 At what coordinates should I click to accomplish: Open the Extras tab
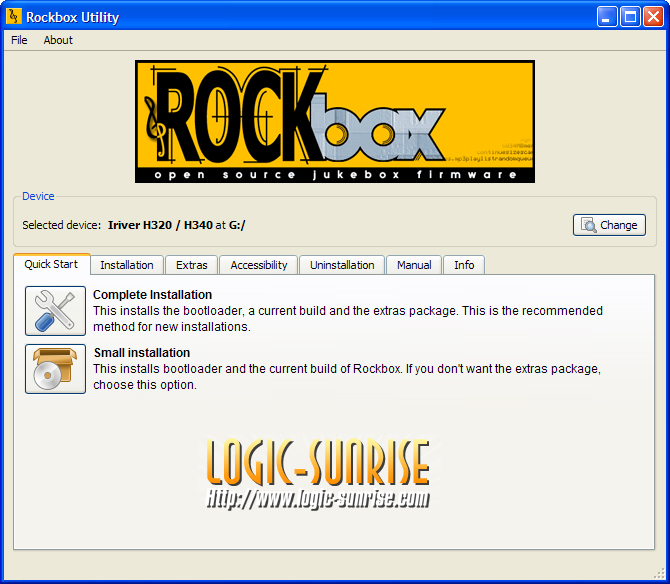pos(191,265)
